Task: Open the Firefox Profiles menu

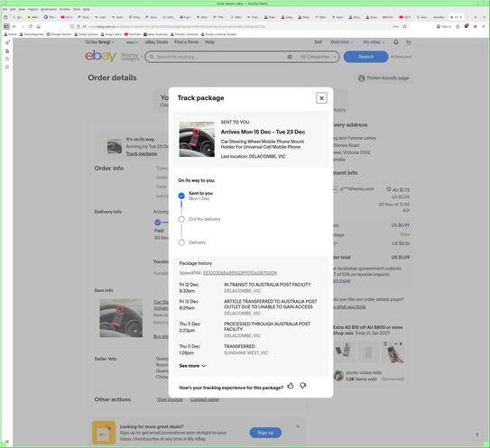Action: point(65,9)
